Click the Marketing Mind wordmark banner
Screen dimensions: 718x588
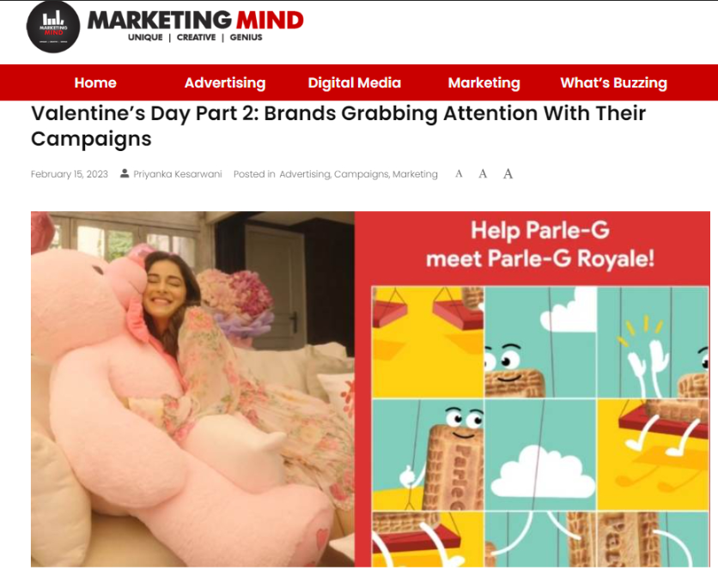point(195,26)
